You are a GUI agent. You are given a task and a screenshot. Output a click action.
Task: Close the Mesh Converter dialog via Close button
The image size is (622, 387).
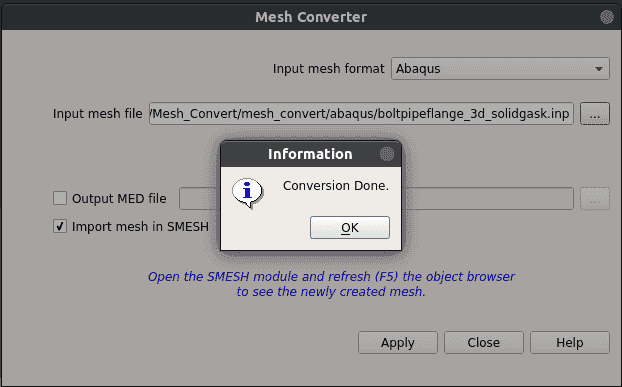(x=484, y=343)
